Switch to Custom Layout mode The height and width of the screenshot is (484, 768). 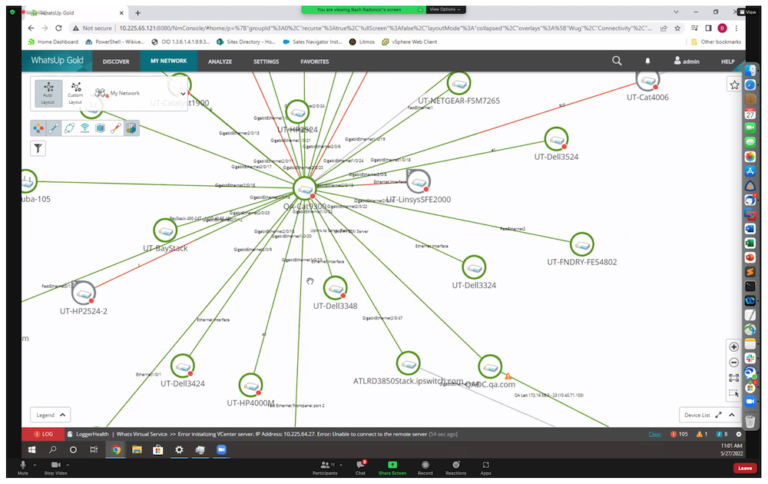76,93
